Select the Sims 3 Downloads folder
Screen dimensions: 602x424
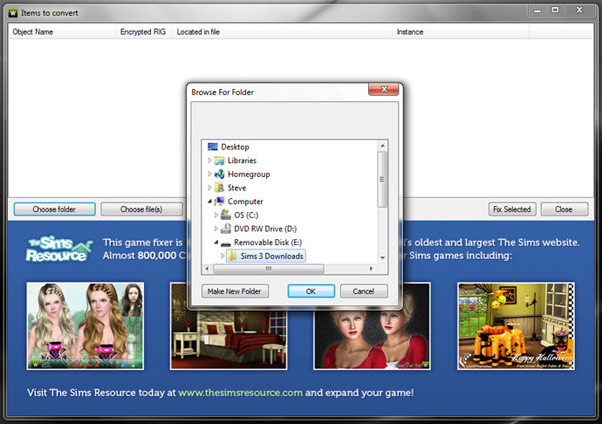pyautogui.click(x=271, y=256)
